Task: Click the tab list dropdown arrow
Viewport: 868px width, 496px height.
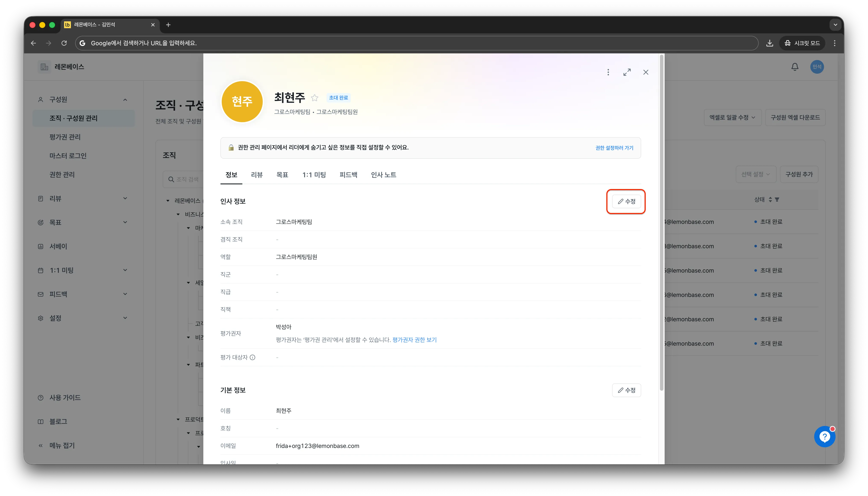Action: click(835, 25)
